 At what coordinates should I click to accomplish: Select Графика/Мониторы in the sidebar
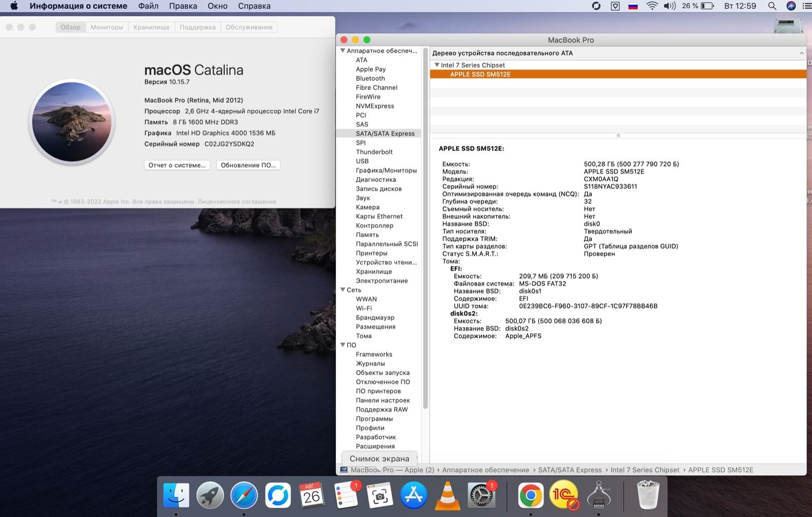(x=386, y=170)
